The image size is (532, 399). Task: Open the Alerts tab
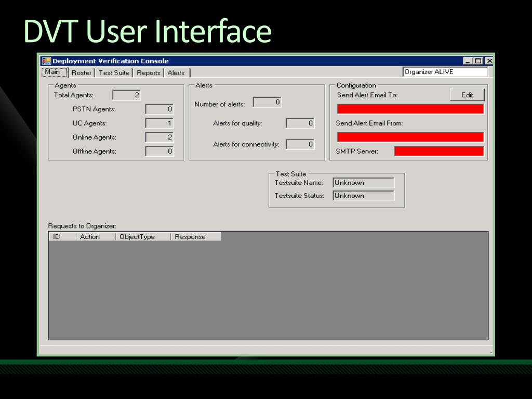(x=177, y=73)
